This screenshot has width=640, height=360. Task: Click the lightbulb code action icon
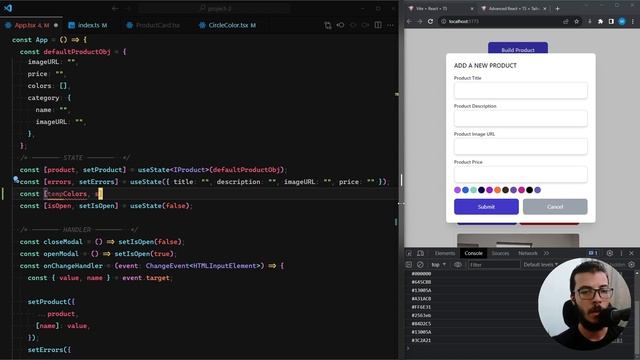tap(16, 179)
